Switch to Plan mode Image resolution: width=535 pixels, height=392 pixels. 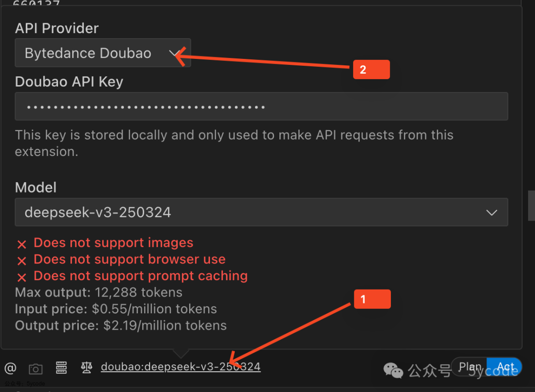[x=470, y=367]
